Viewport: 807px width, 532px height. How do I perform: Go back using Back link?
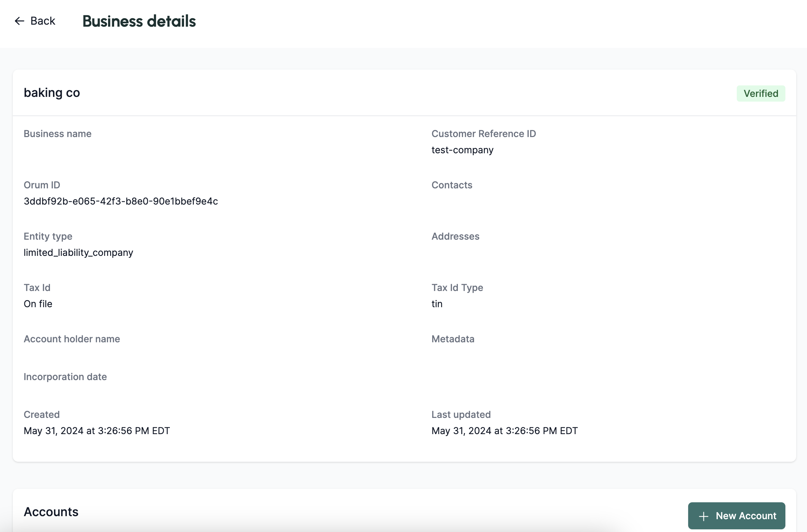[x=43, y=21]
